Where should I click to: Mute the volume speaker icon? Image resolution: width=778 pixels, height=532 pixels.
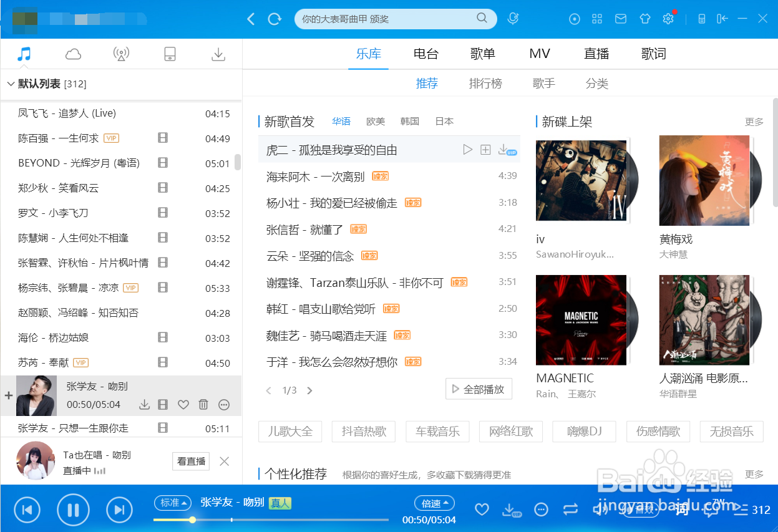click(600, 510)
